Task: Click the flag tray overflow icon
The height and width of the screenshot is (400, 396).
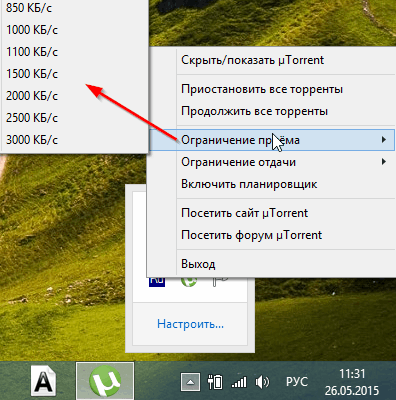Action: point(220,281)
